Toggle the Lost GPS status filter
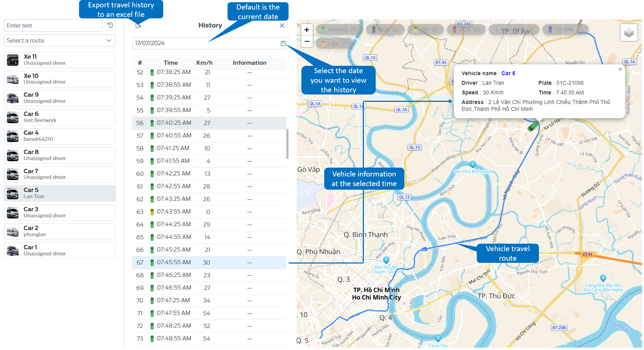This screenshot has height=350, width=644. 514,29
